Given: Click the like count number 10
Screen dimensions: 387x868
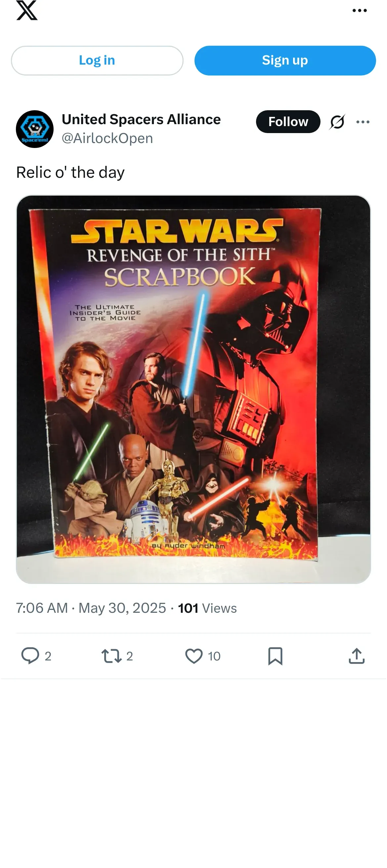Looking at the screenshot, I should pos(214,656).
